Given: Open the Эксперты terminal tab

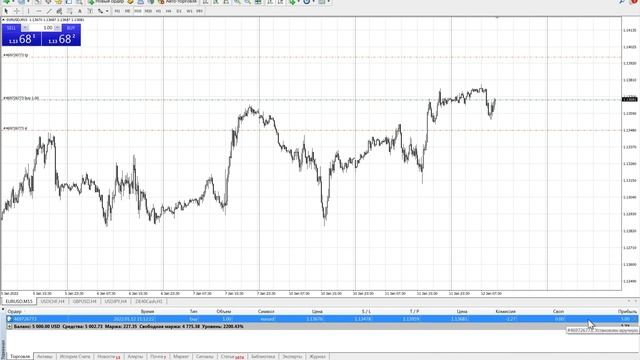Looking at the screenshot, I should click(x=292, y=356).
